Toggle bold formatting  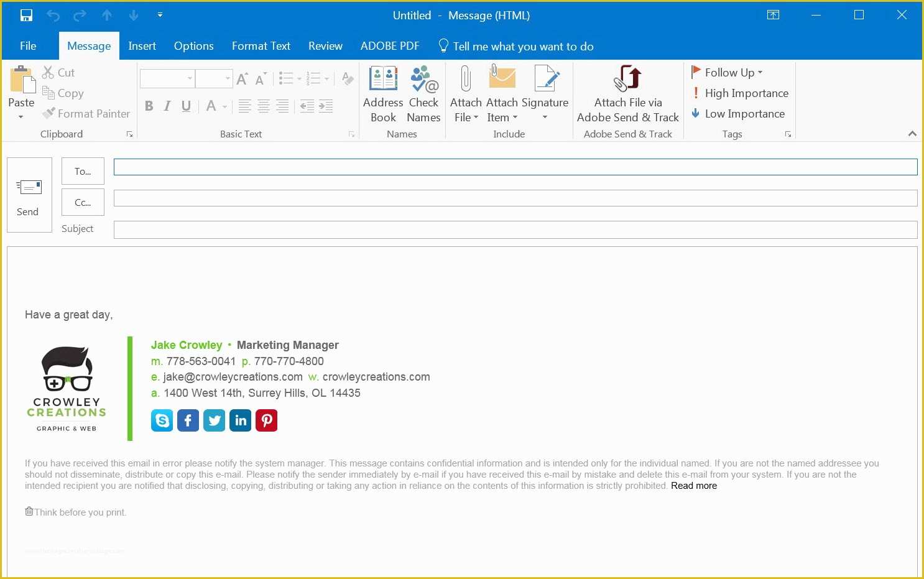(x=149, y=106)
